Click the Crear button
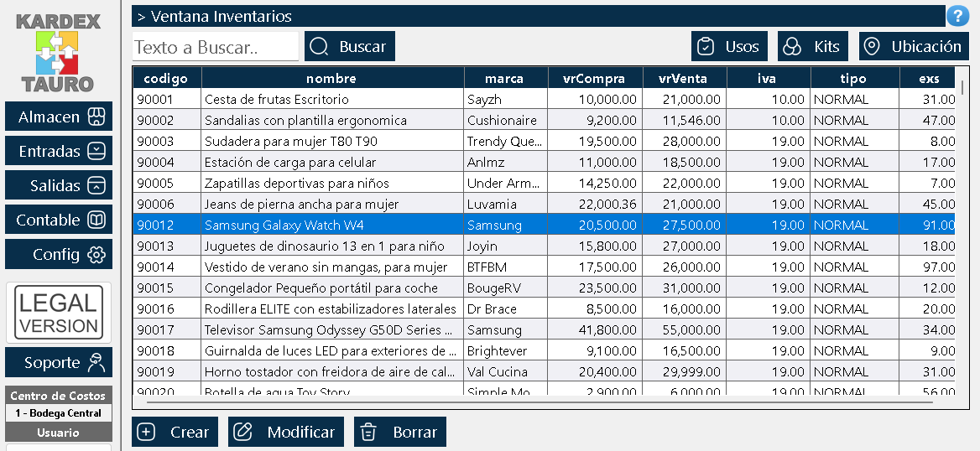The image size is (980, 451). click(x=175, y=432)
